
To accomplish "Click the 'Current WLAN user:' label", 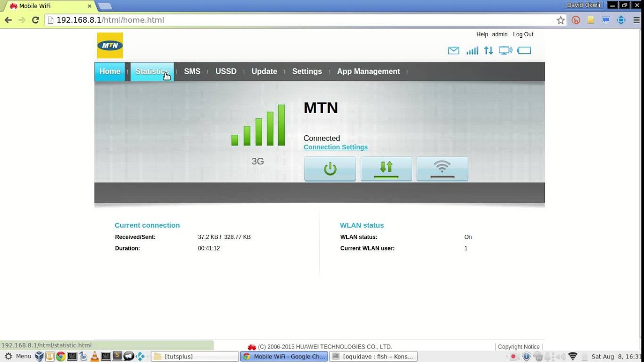I will point(367,248).
